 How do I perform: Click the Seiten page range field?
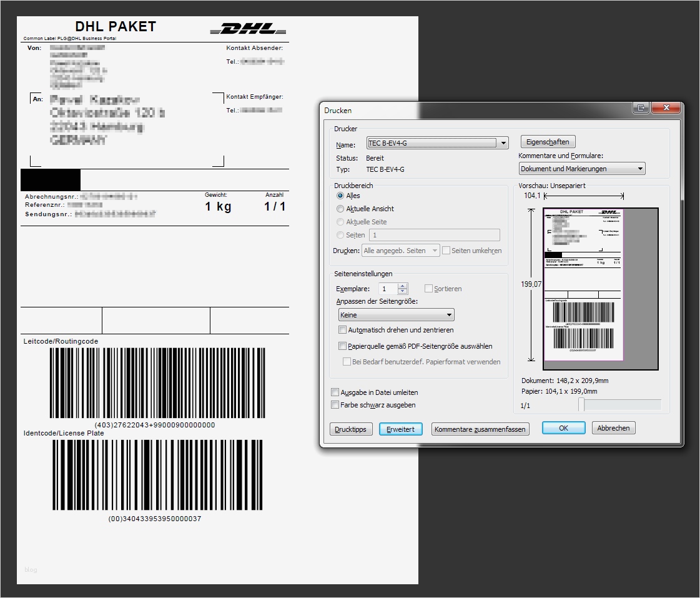click(435, 235)
